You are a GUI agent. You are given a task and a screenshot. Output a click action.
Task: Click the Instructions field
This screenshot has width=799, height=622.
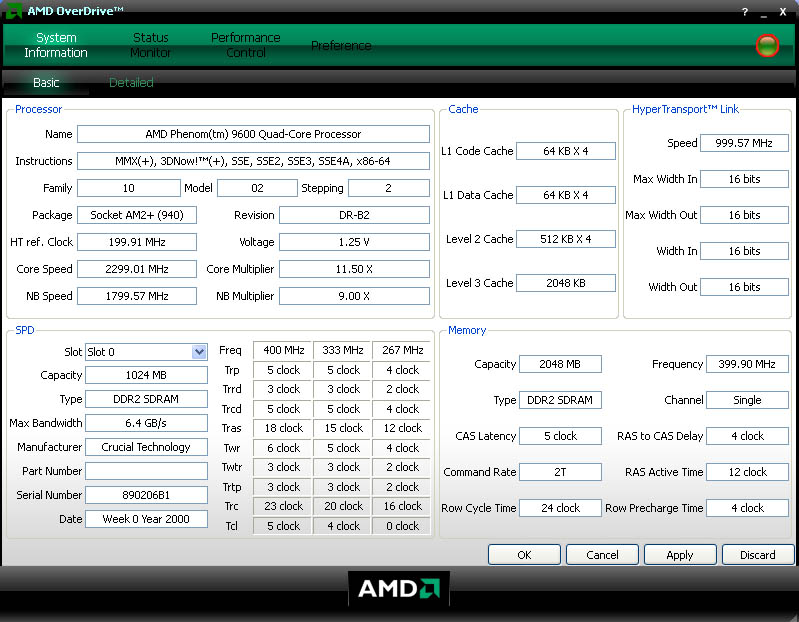pyautogui.click(x=253, y=161)
